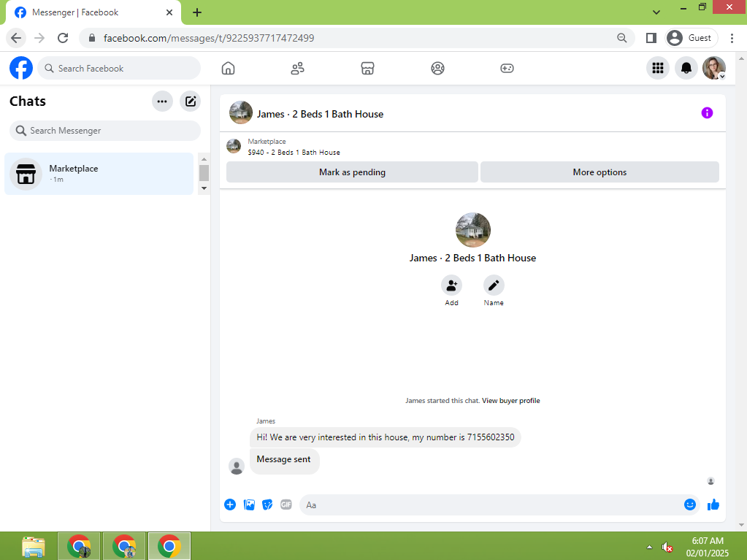Open the Facebook menu grid icon
This screenshot has width=747, height=560.
[658, 68]
